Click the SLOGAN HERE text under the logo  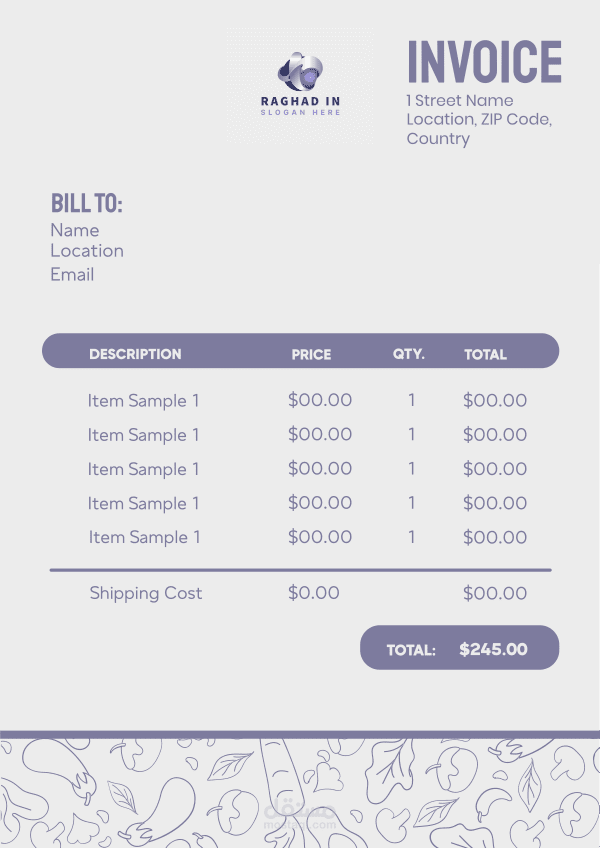(300, 112)
